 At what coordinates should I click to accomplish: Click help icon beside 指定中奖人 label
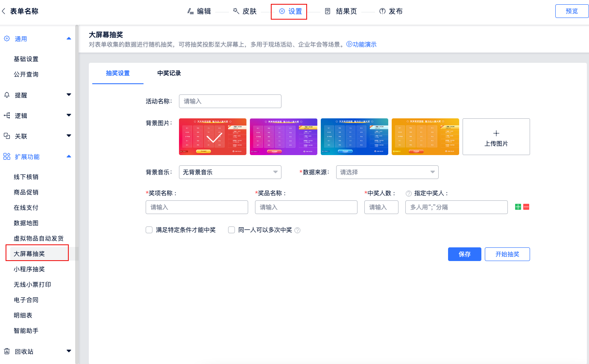pyautogui.click(x=408, y=194)
